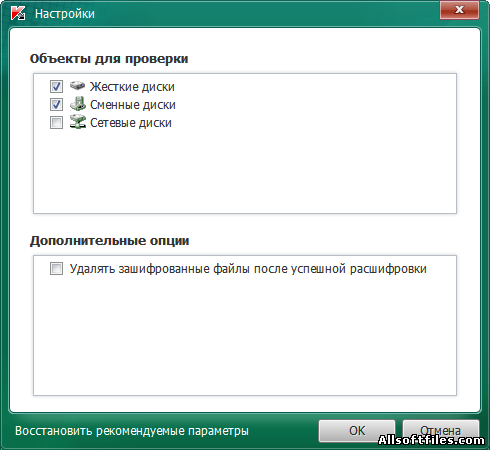Uncheck the Сменные диски checkbox
The image size is (490, 450).
click(56, 105)
